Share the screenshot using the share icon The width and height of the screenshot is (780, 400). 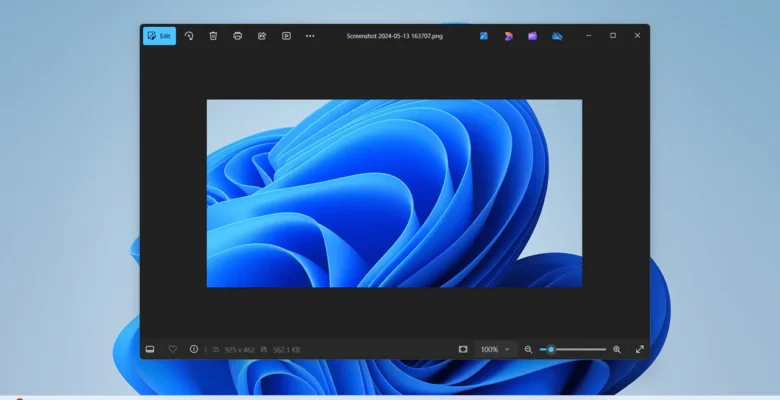pyautogui.click(x=262, y=36)
